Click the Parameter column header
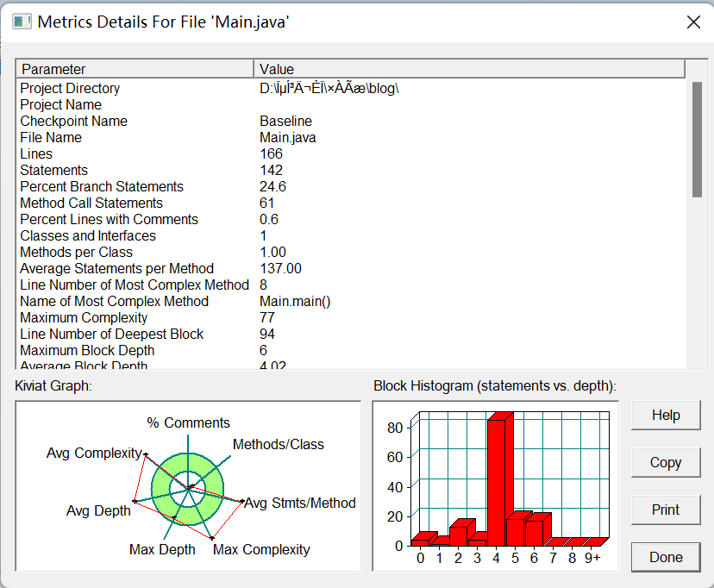 click(135, 69)
